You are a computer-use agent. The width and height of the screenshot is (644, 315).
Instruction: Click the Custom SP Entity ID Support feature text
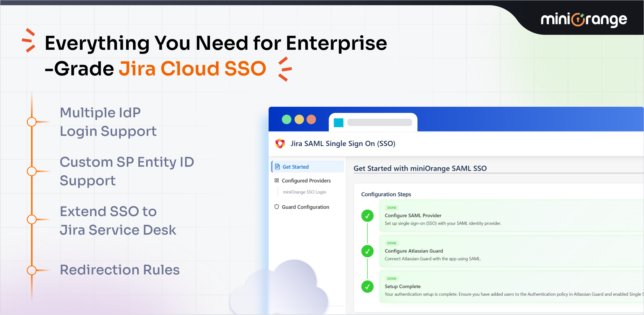[127, 171]
